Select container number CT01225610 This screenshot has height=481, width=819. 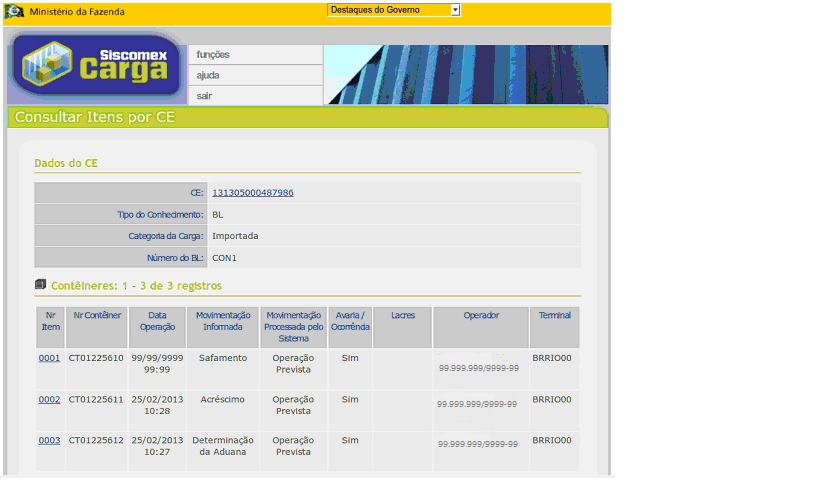[x=96, y=358]
